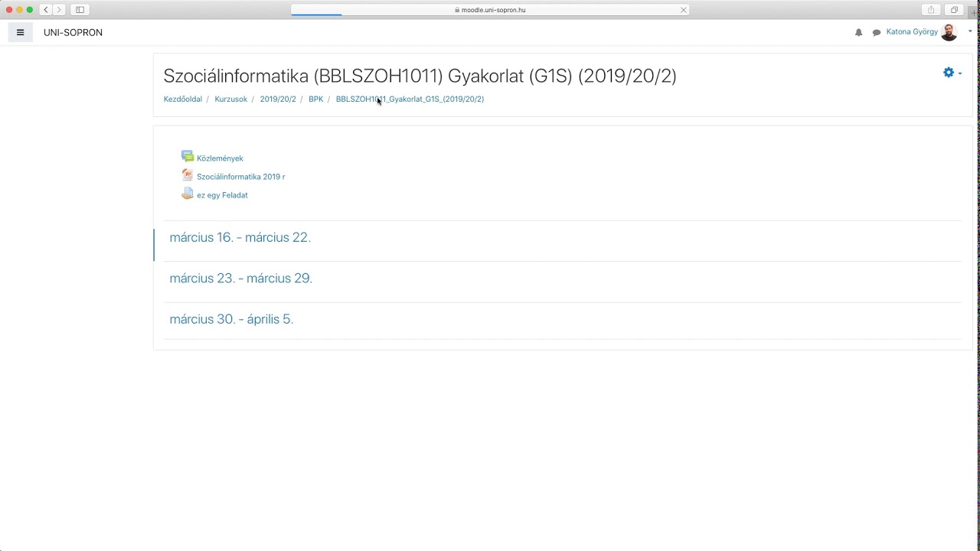Open section március 23. - március 29.
Screen dimensions: 980x551
240,279
